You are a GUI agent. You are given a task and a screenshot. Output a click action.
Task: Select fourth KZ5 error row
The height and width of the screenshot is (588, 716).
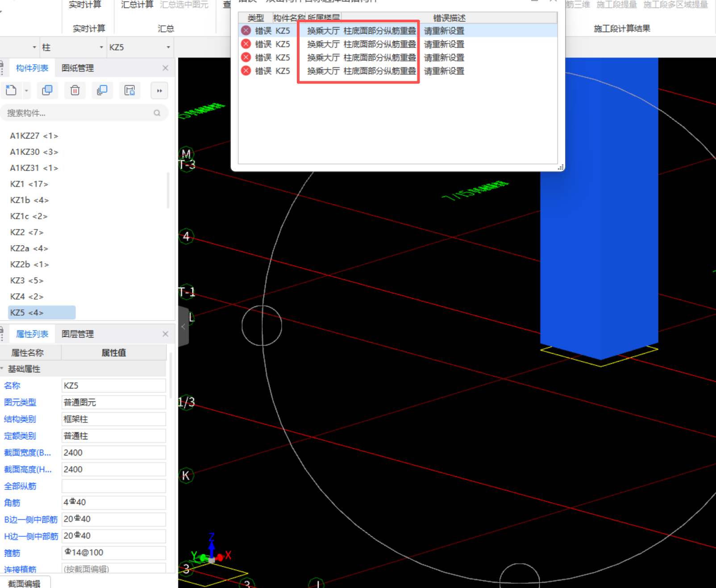tap(398, 71)
